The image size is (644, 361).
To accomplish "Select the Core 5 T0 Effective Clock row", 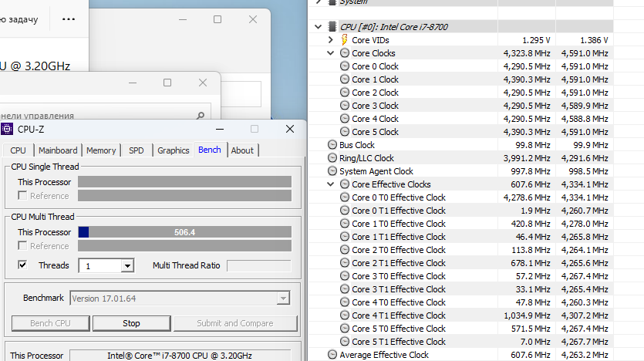I will (x=460, y=329).
